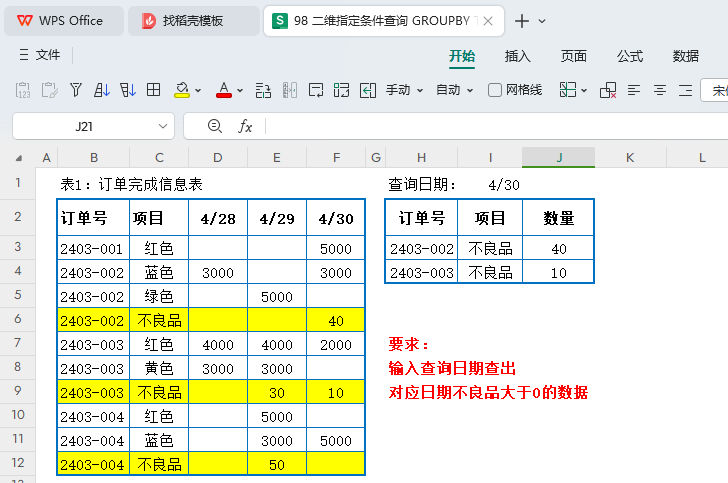Click the cell containing 50 in row 12
Screen dimensions: 728x483
(x=277, y=464)
